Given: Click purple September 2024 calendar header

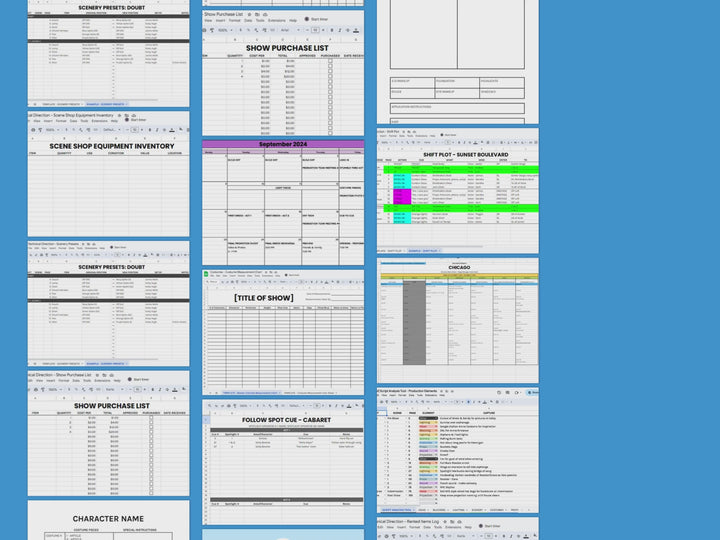Looking at the screenshot, I should (283, 144).
